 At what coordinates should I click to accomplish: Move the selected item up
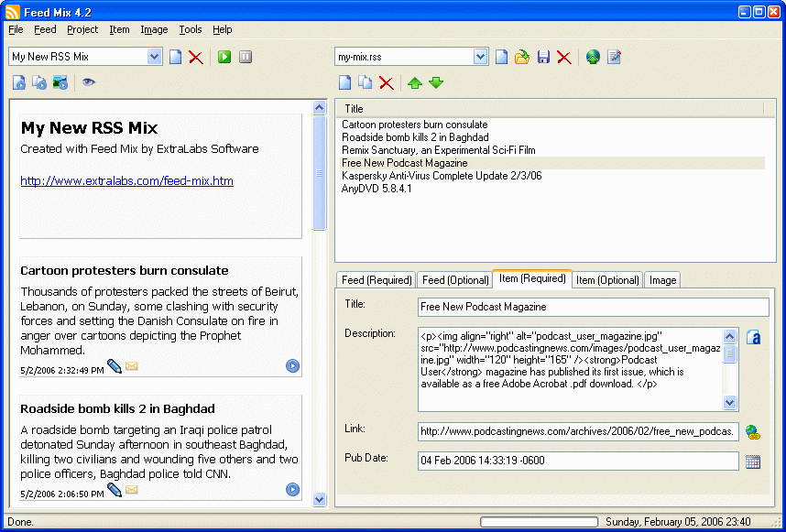(415, 82)
